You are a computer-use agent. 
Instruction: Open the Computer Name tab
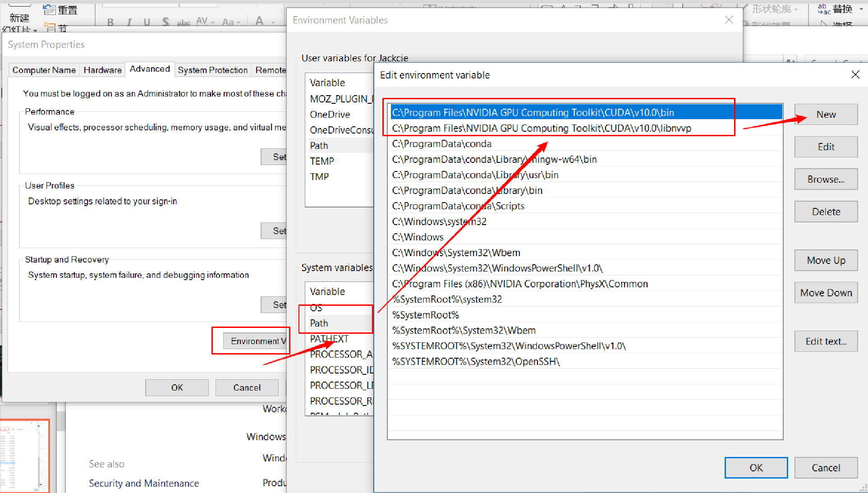point(44,70)
